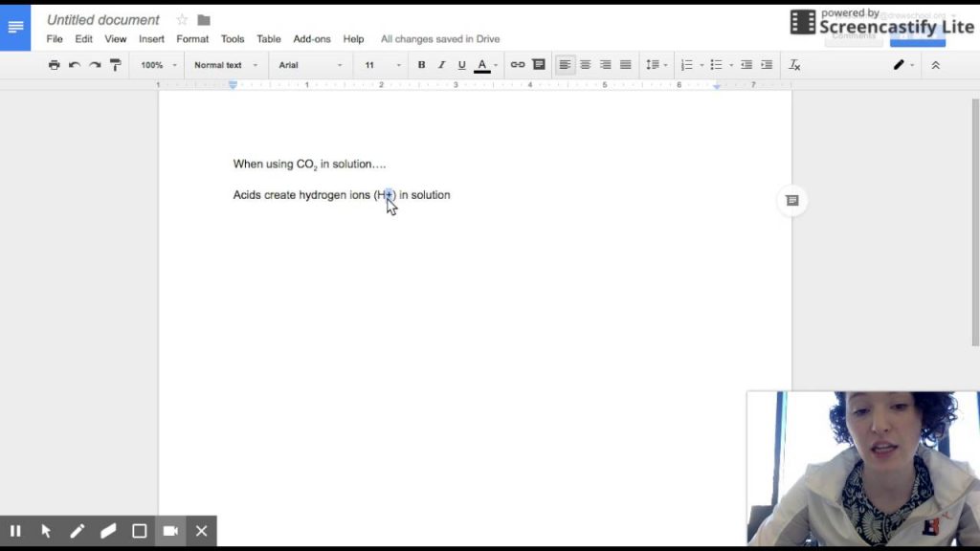Apply a numbered list
This screenshot has width=980, height=551.
[687, 64]
